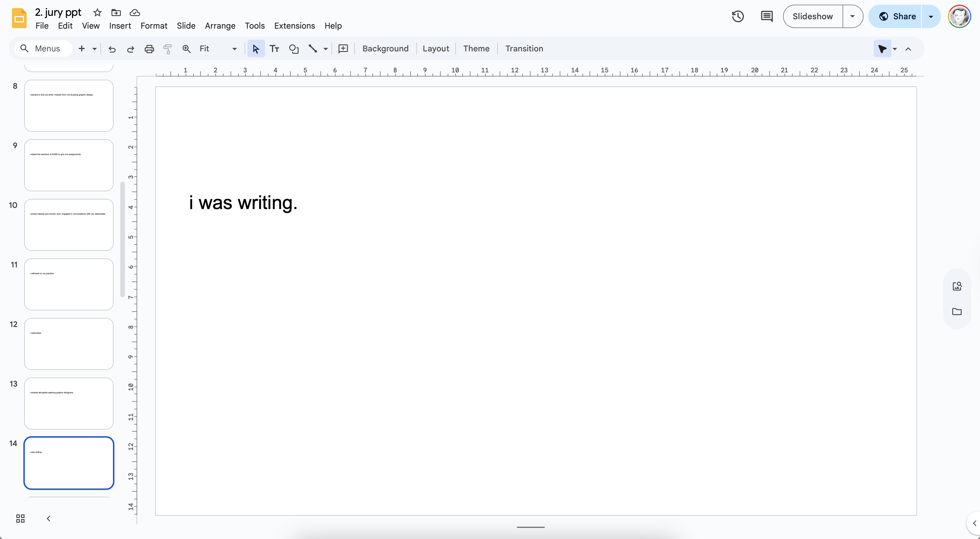This screenshot has height=539, width=980.
Task: Select the Line tool
Action: point(313,49)
